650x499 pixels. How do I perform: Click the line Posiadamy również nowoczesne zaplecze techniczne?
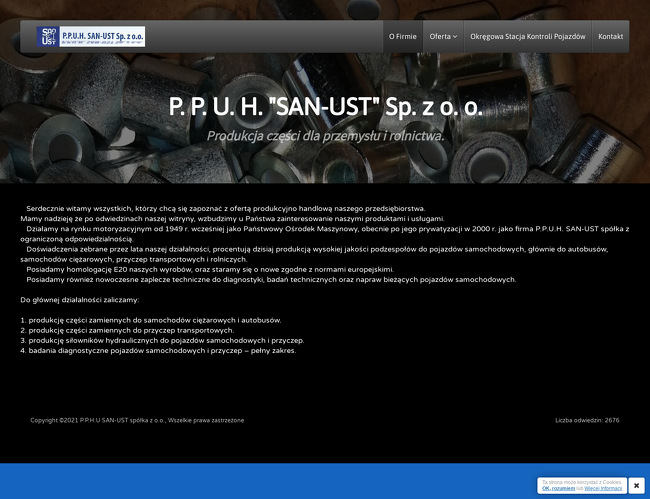pyautogui.click(x=271, y=280)
